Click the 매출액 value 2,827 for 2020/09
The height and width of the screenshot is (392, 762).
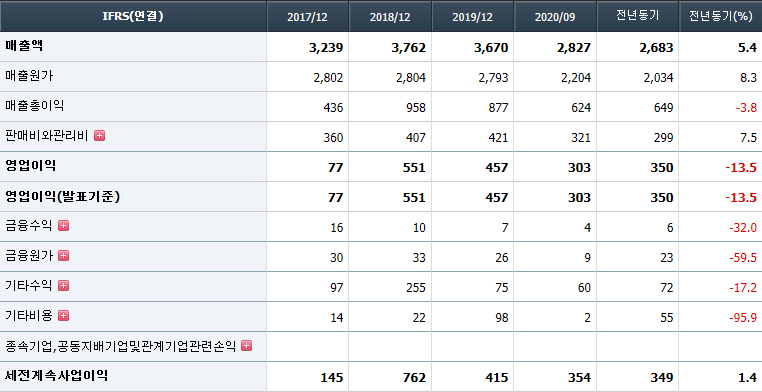573,48
